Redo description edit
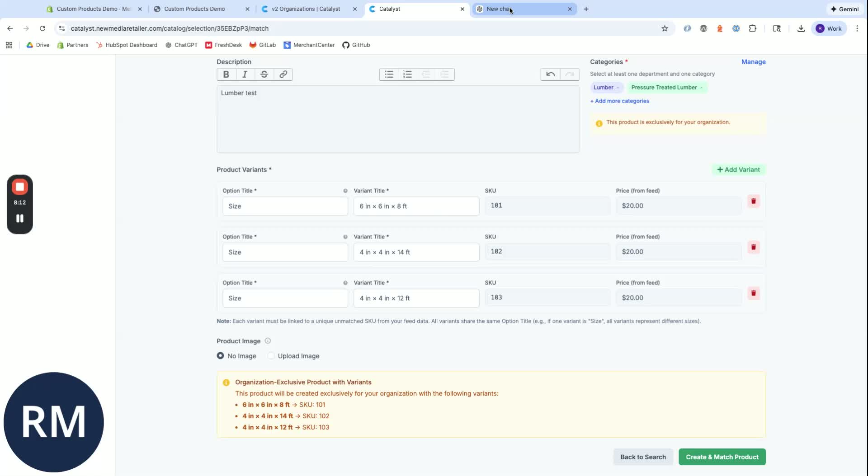 570,75
